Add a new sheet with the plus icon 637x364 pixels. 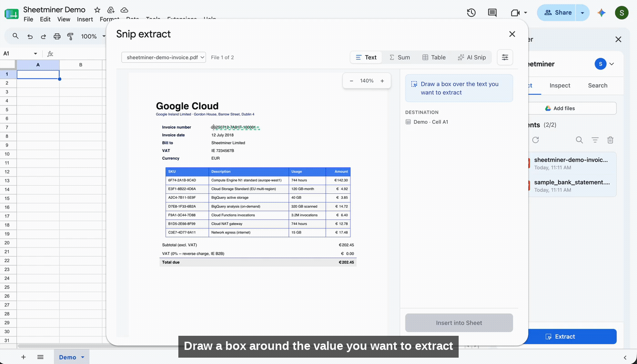24,357
